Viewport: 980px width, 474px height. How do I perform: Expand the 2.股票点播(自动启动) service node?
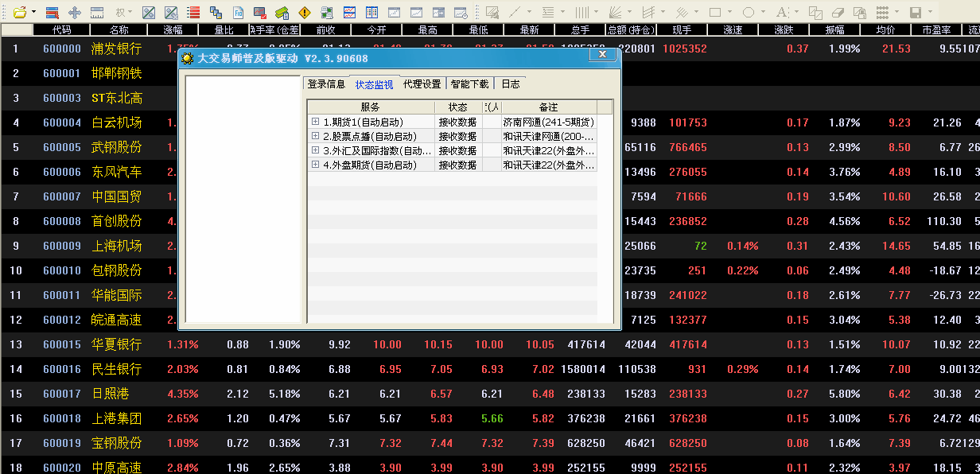[x=315, y=136]
